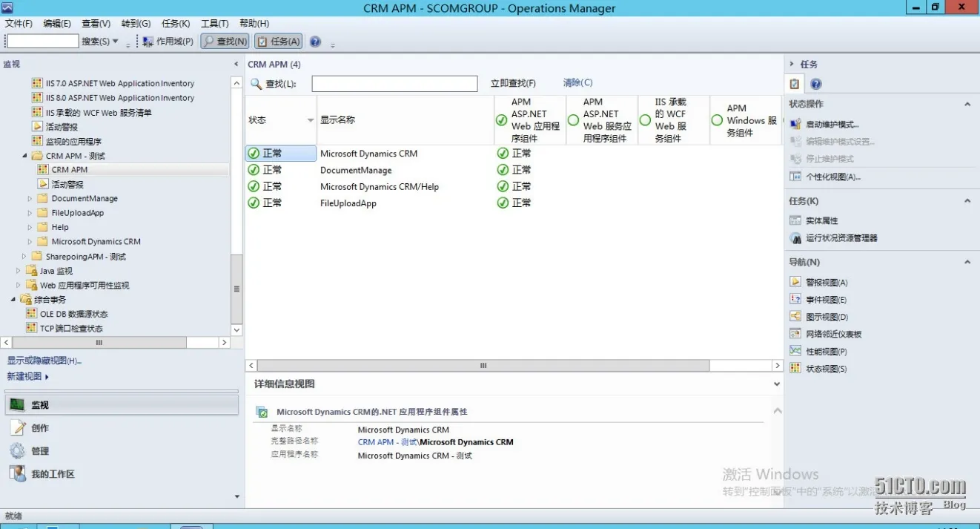The image size is (980, 529).
Task: Expand Web 应用程序可用性监视 folder
Action: click(19, 285)
